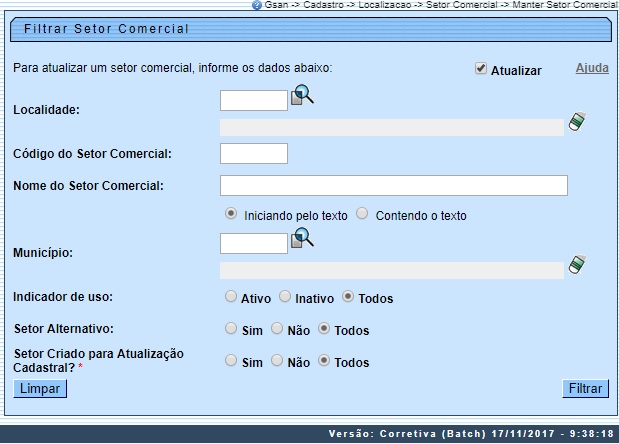This screenshot has height=444, width=619.
Task: Select 'Iniciando pelo texto' radio option
Action: [x=231, y=214]
